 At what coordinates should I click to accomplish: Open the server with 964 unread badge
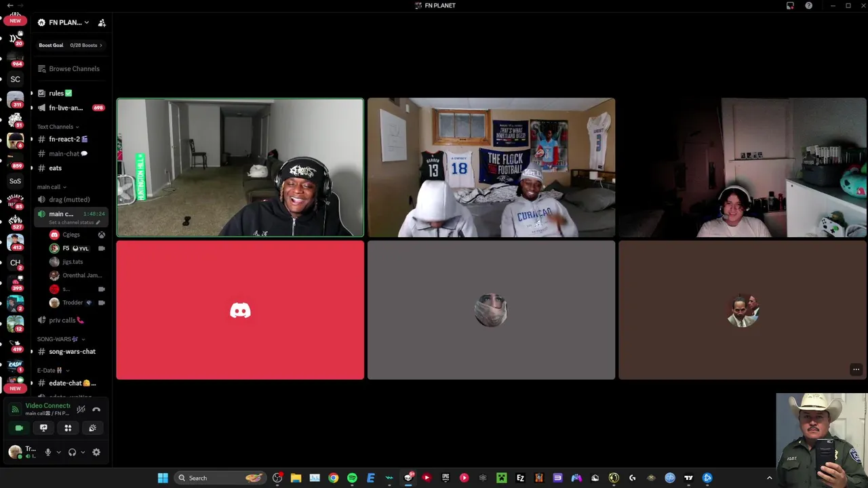pyautogui.click(x=15, y=59)
